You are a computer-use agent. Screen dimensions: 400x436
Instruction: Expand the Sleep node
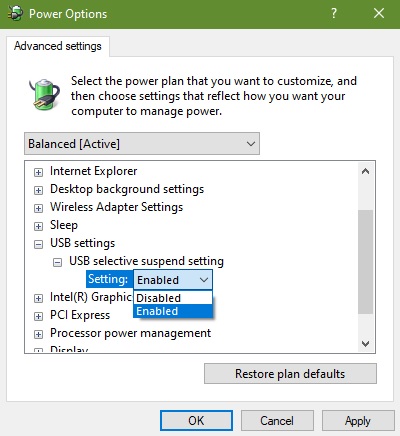(38, 226)
